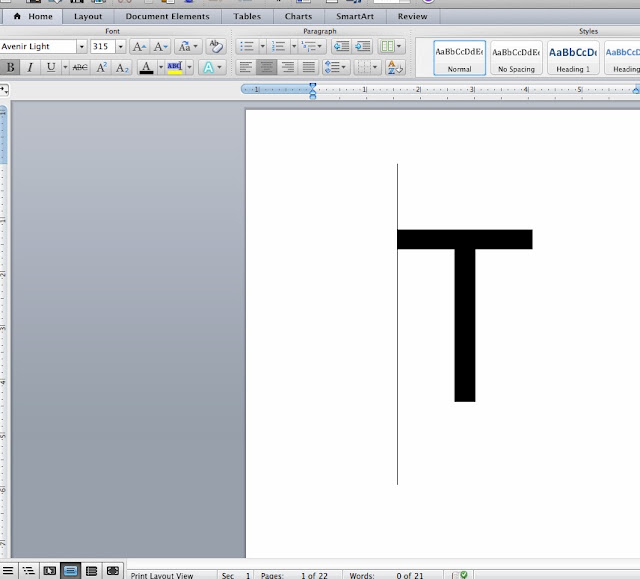640x579 pixels.
Task: Open the Text Effects button
Action: tap(212, 67)
